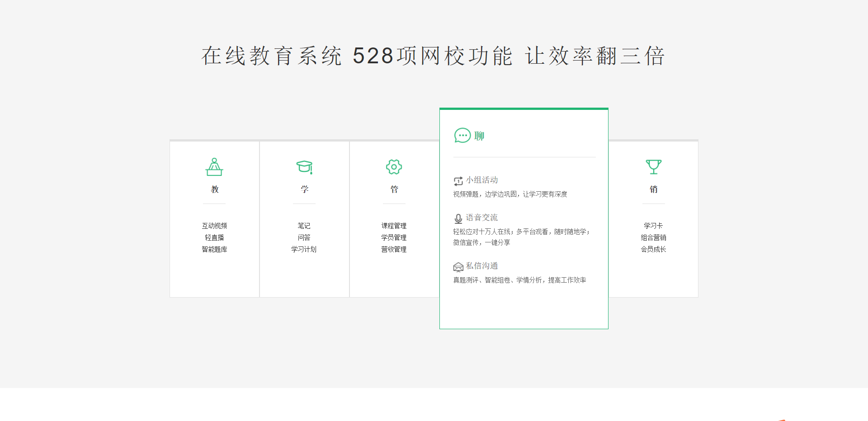Open the 学员管理 item
The width and height of the screenshot is (868, 421).
tap(394, 237)
